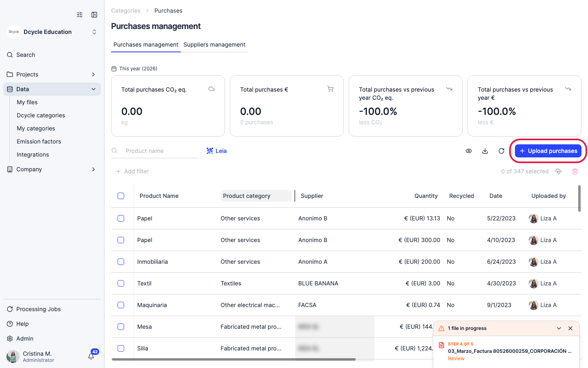Collapse the sidebar panel icon
588x368 pixels.
[x=94, y=15]
